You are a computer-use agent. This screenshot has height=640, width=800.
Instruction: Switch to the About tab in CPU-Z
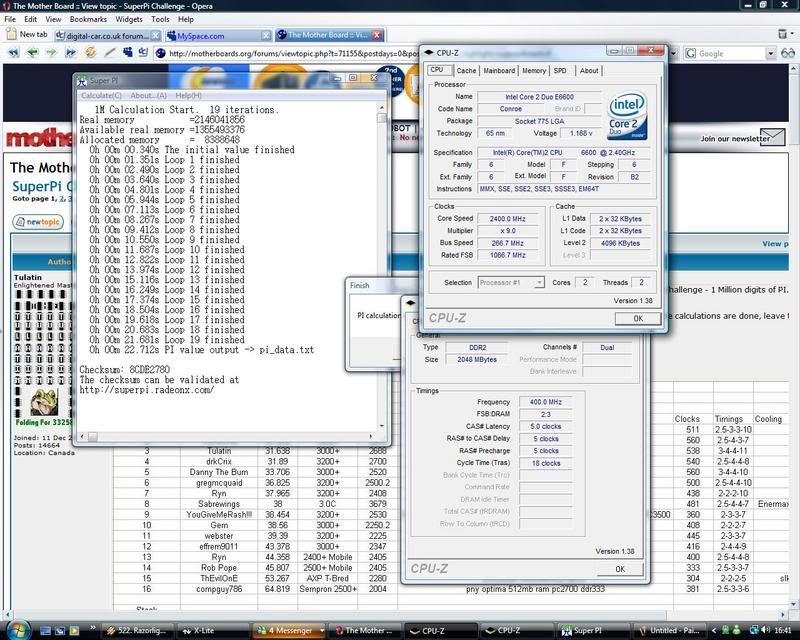pyautogui.click(x=589, y=71)
